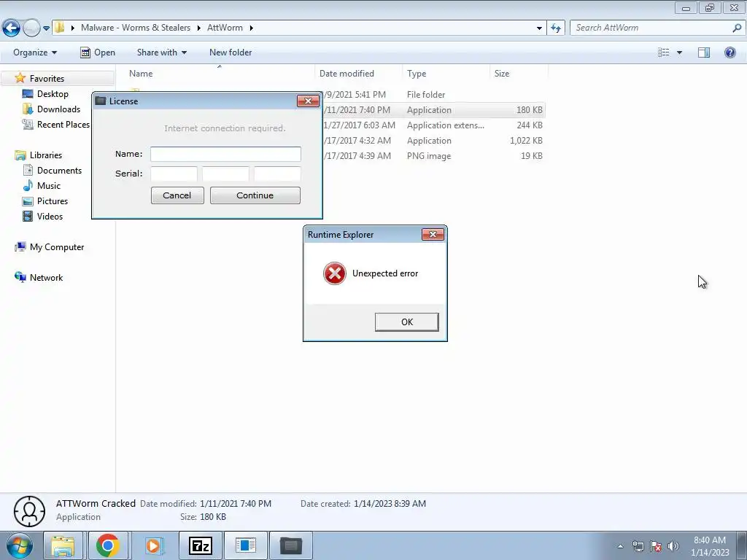
Task: Open the Videos library
Action: [50, 216]
